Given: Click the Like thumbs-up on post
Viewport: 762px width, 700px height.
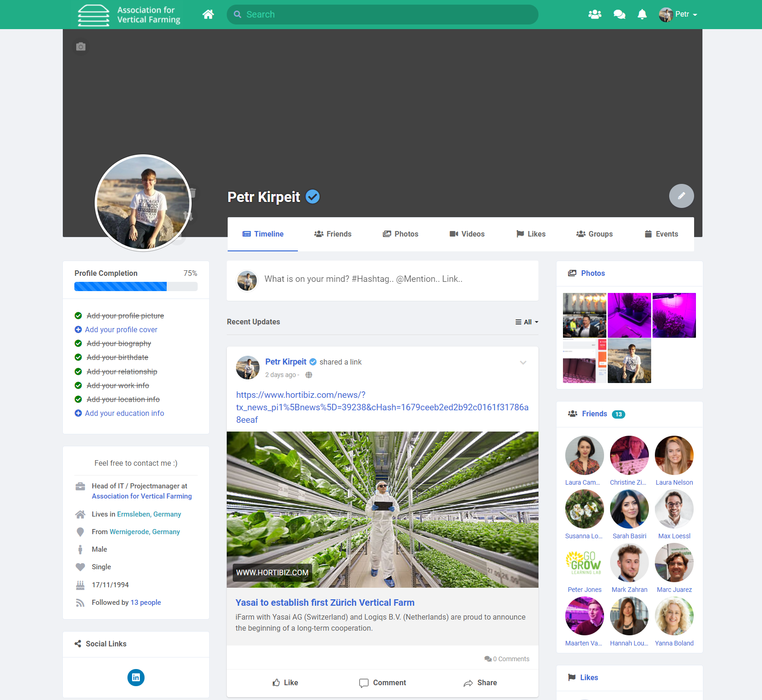Looking at the screenshot, I should 285,682.
